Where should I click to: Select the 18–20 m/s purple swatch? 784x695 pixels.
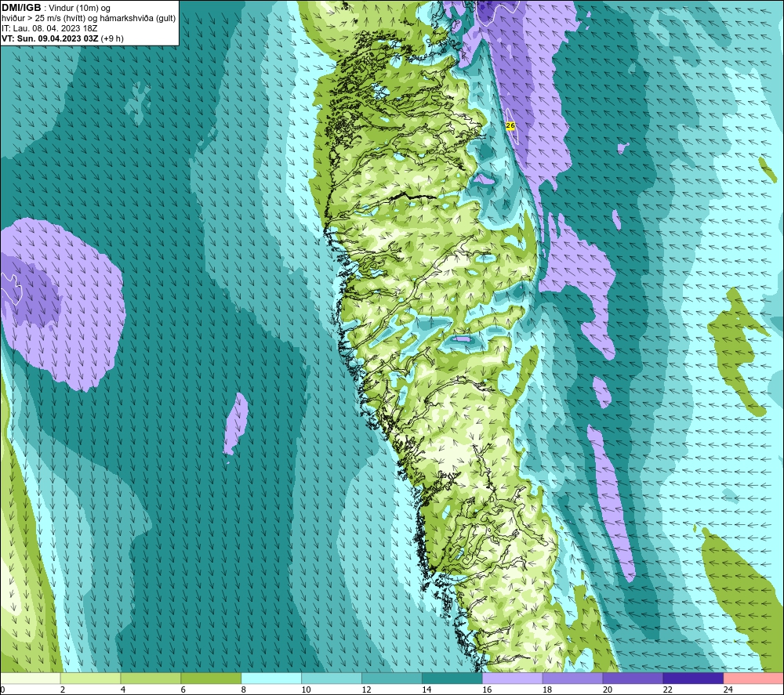click(572, 679)
